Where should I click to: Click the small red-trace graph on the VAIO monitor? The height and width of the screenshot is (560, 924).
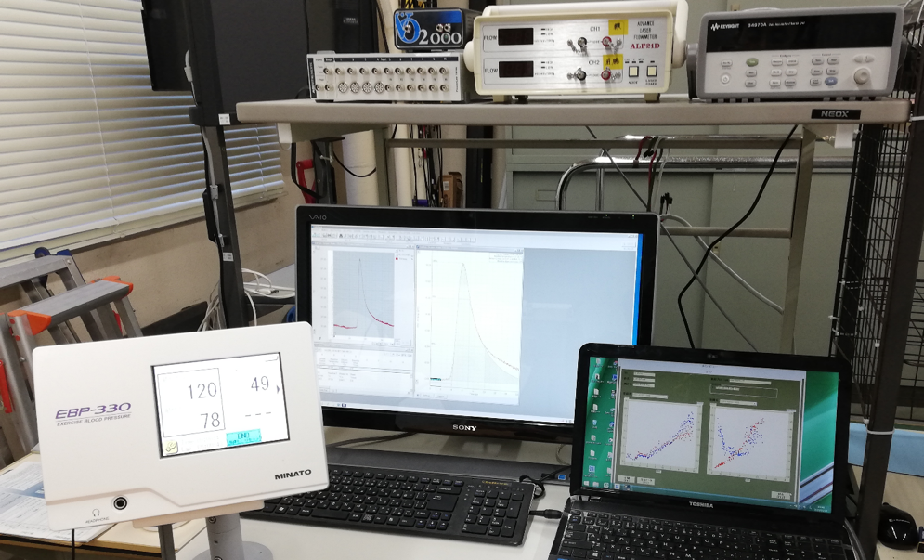[364, 294]
